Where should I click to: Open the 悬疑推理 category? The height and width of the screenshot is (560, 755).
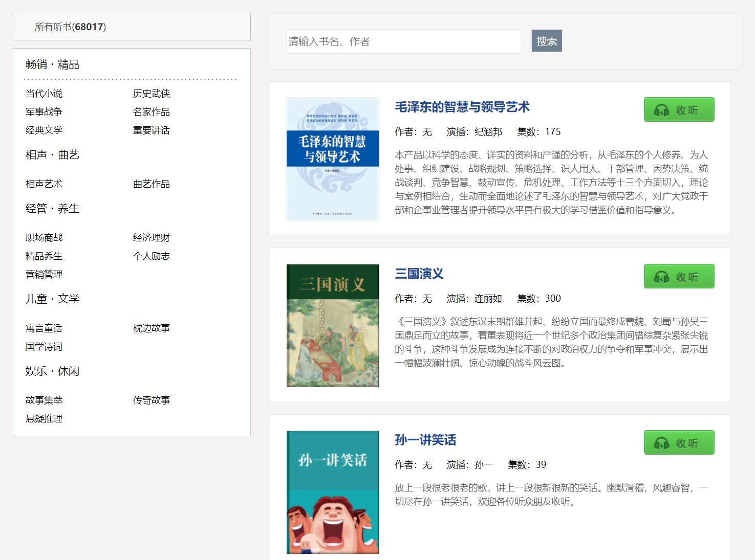(x=44, y=419)
